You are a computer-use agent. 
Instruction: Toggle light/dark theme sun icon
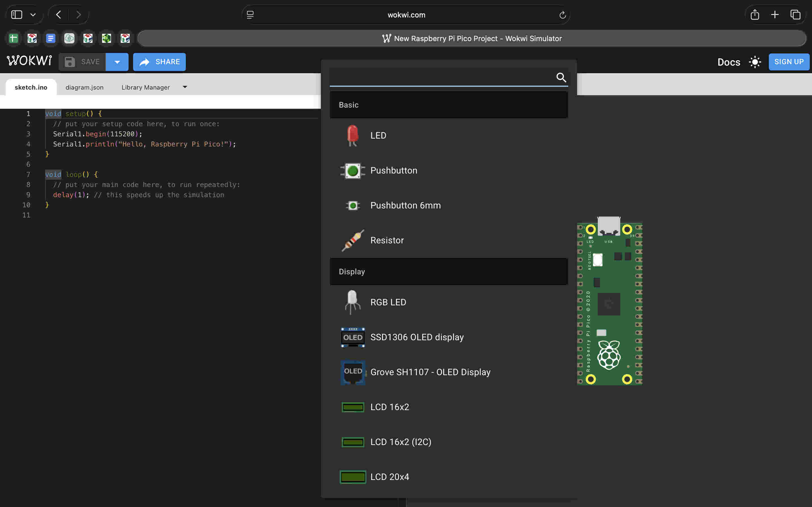tap(754, 62)
